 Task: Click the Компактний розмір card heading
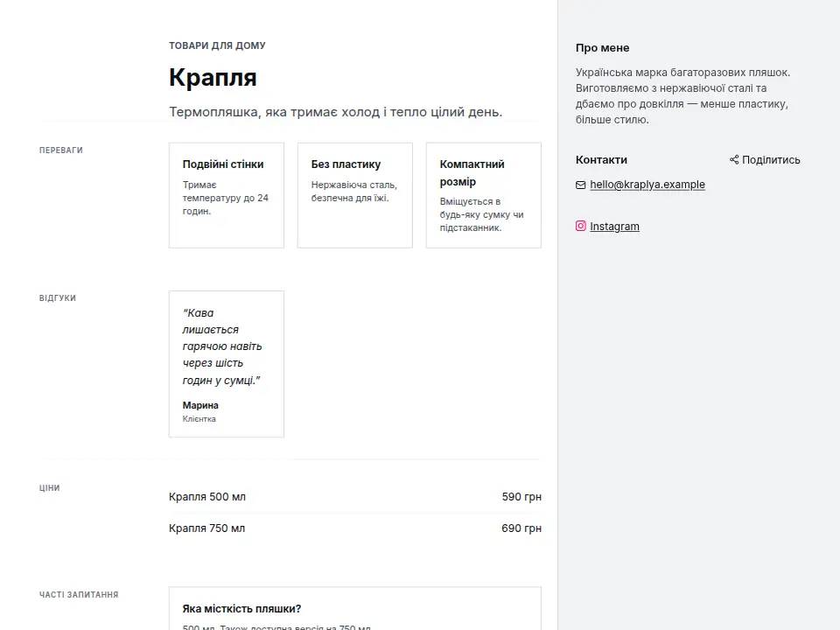pos(472,172)
